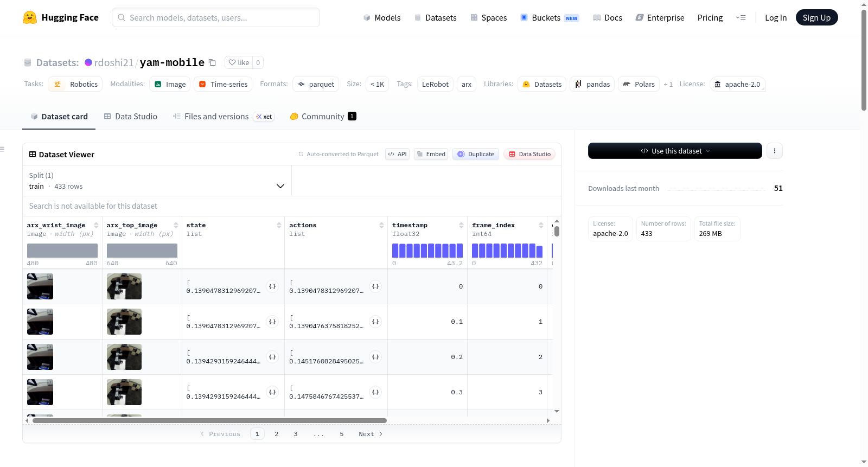Click the Sign Up button
868x467 pixels.
[816, 17]
